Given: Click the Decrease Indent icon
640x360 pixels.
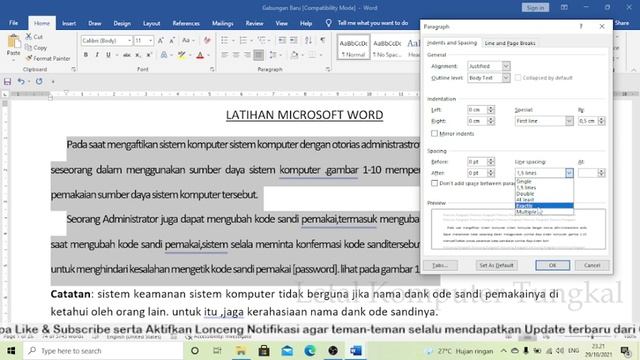Looking at the screenshot, I should 282,40.
